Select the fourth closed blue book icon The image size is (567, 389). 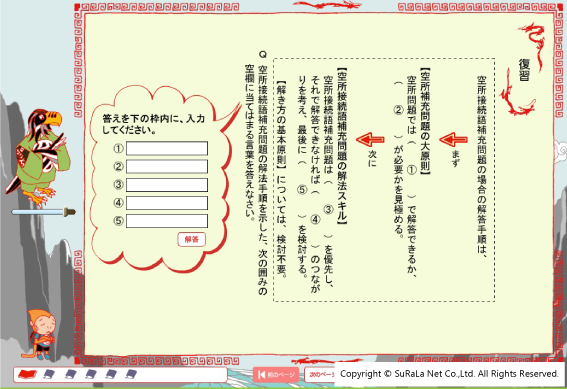pos(111,374)
